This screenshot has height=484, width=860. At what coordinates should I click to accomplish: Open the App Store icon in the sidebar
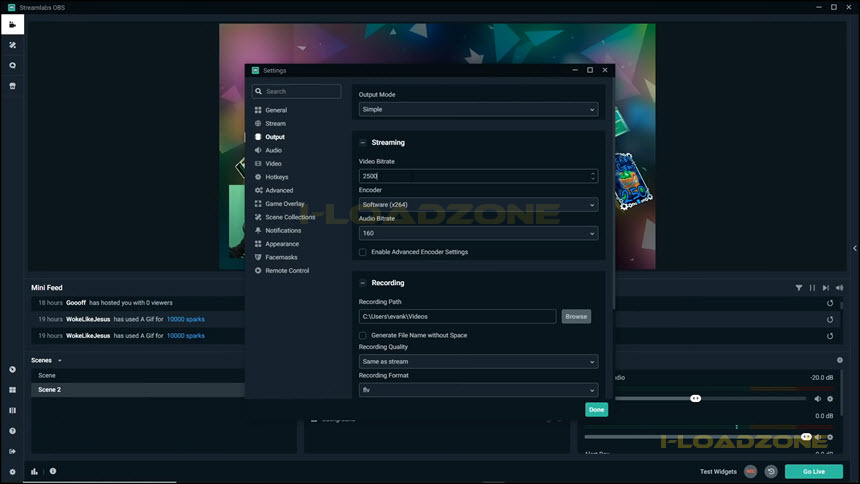12,86
